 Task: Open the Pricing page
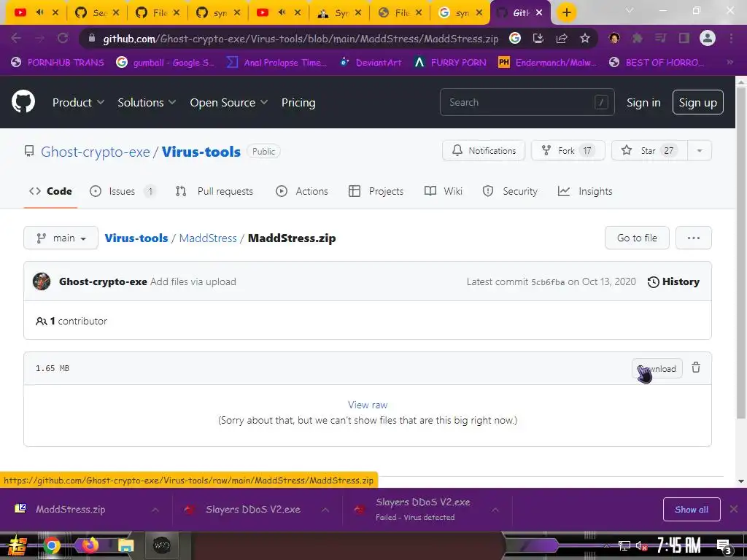(x=298, y=102)
